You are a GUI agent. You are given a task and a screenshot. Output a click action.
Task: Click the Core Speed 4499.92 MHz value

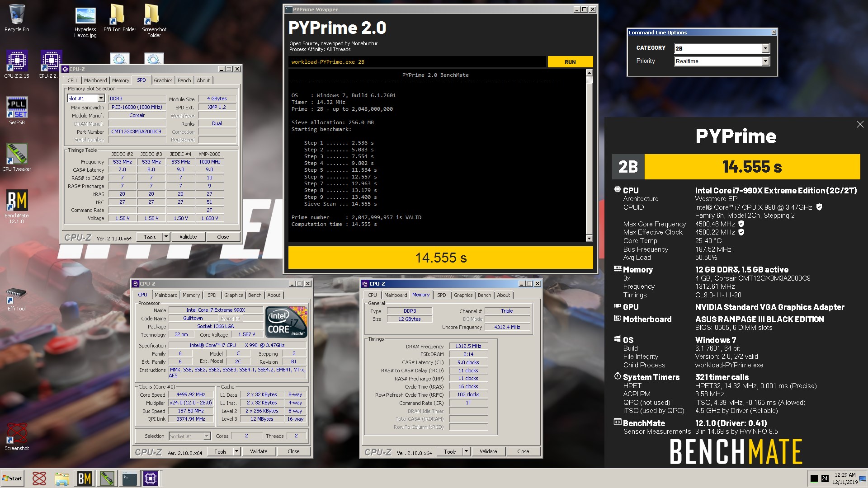(x=191, y=394)
